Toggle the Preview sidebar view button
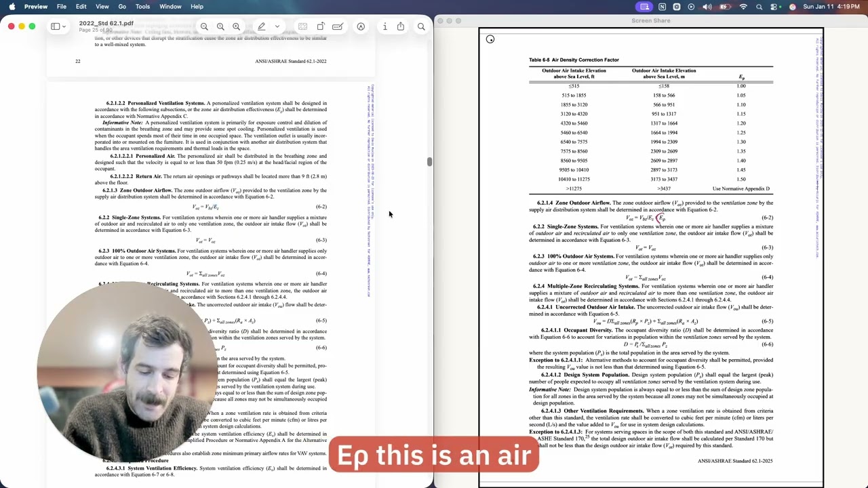 pos(55,26)
